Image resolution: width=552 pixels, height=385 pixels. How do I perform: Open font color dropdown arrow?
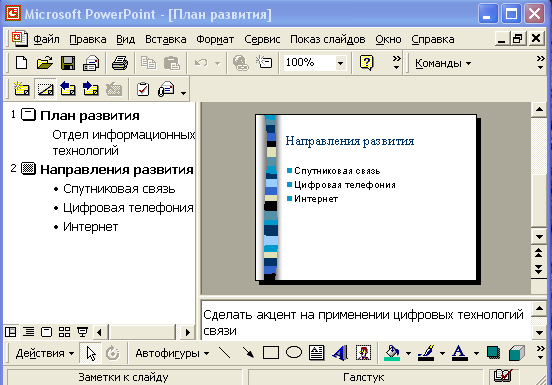point(476,353)
